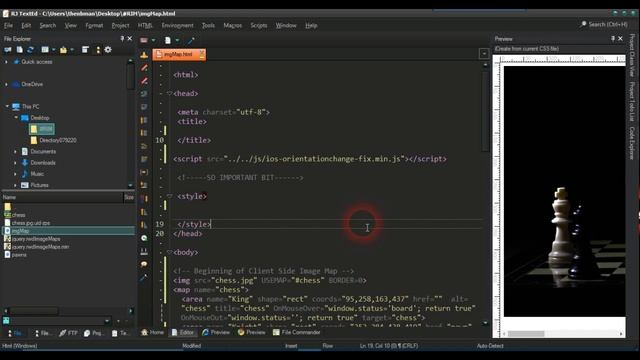
Task: Open filter combo box dropdown below file list
Action: (x=107, y=321)
